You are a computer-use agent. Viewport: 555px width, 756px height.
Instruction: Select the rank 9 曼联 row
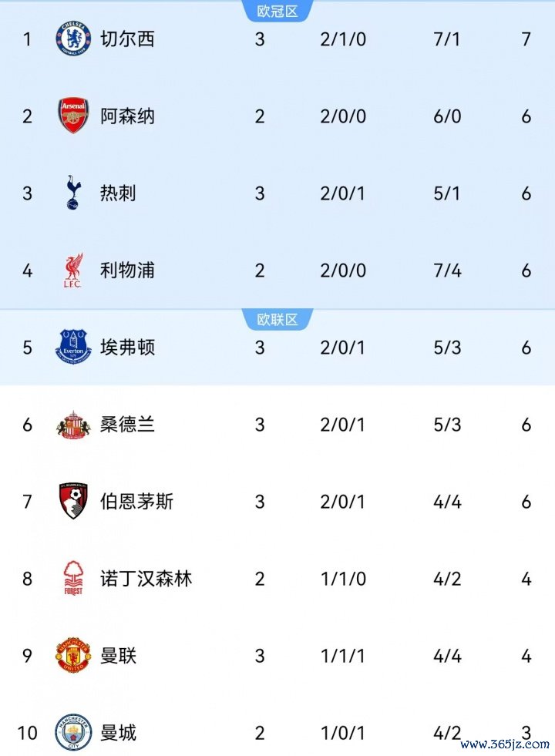[277, 656]
